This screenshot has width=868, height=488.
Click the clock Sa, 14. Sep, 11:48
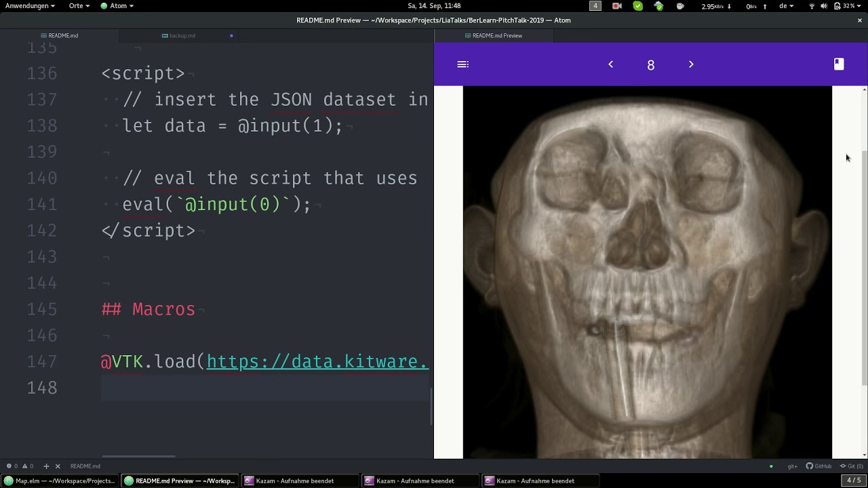click(434, 5)
